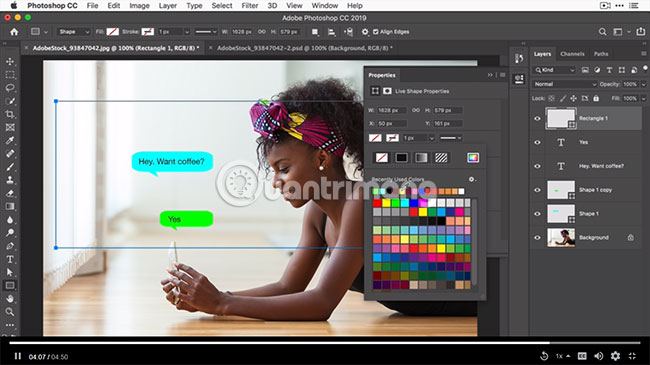Collapse Properties panel with double chevron
The height and width of the screenshot is (365, 650).
[x=490, y=75]
